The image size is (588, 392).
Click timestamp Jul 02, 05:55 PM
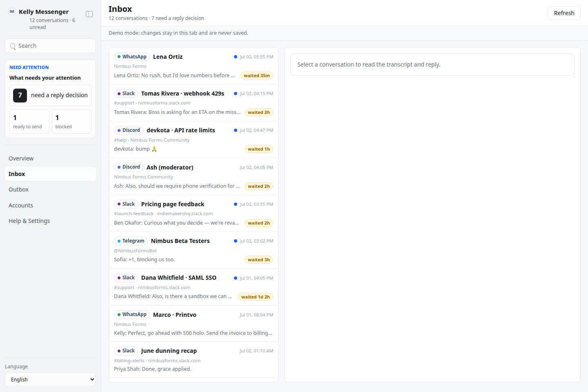coord(256,57)
